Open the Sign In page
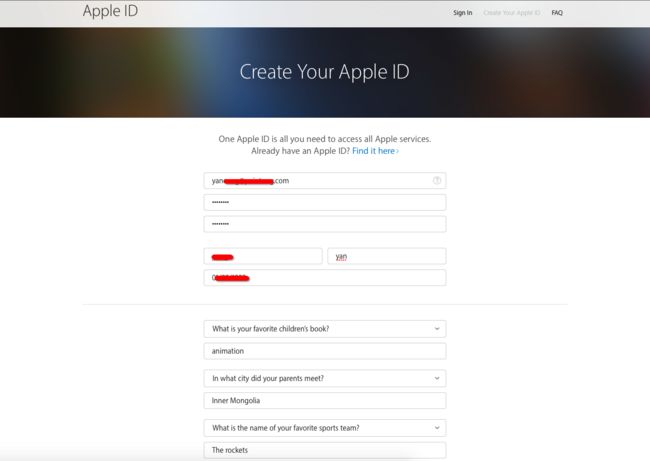Viewport: 650px width, 461px height. click(463, 13)
